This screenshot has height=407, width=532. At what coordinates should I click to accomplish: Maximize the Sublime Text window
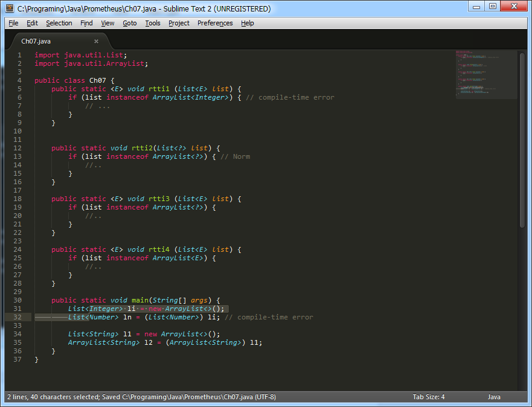point(492,7)
